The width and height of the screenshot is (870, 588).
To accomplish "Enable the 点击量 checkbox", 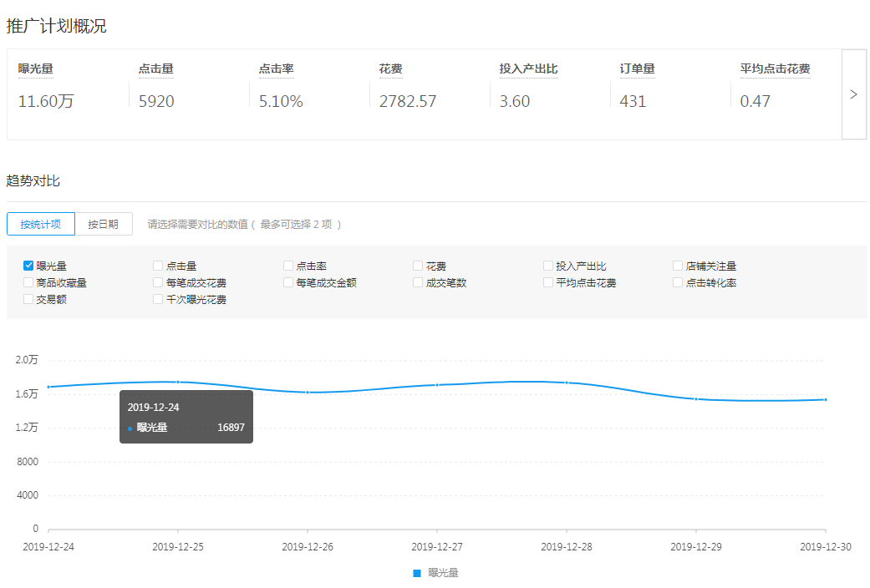I will click(158, 266).
